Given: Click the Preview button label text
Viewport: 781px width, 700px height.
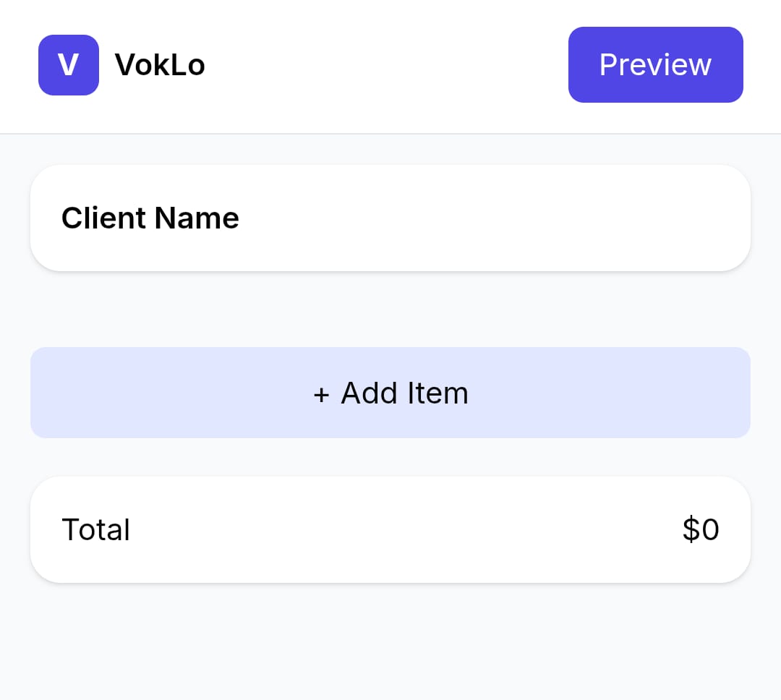Looking at the screenshot, I should (x=655, y=64).
